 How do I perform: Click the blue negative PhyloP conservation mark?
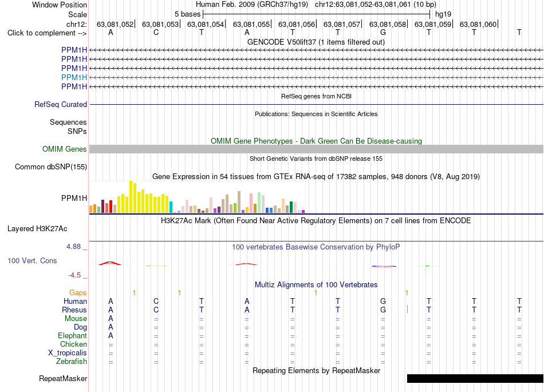point(384,266)
